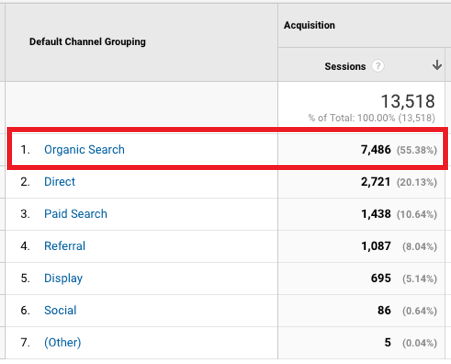Sort by the Sessions column header
The width and height of the screenshot is (451, 364).
pos(345,66)
